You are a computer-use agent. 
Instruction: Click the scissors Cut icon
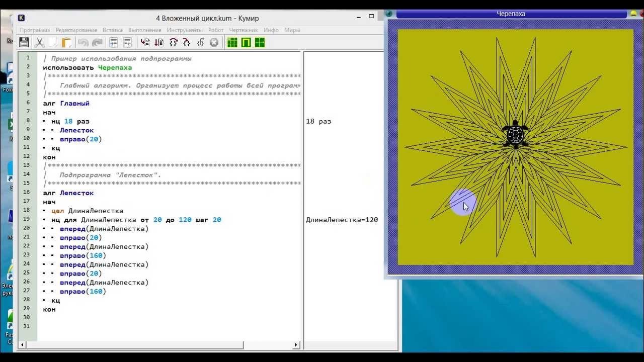tap(39, 42)
